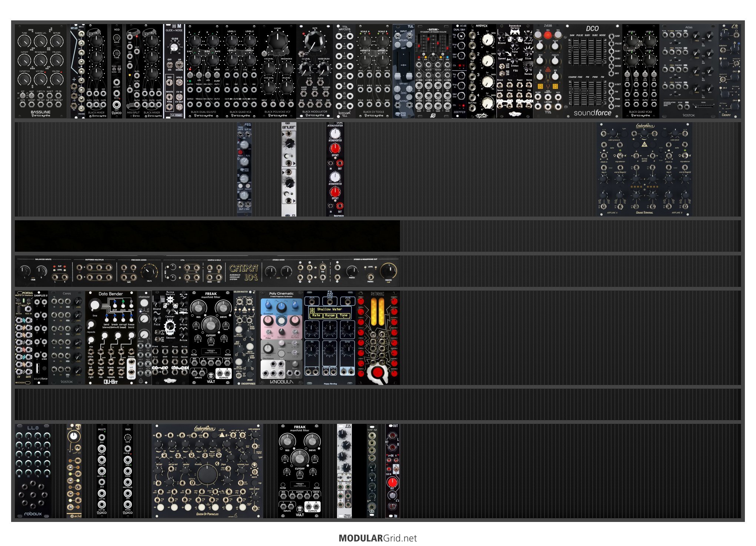Select the Freak filter beside Queen of Pentacles
The image size is (756, 546).
pyautogui.click(x=300, y=471)
